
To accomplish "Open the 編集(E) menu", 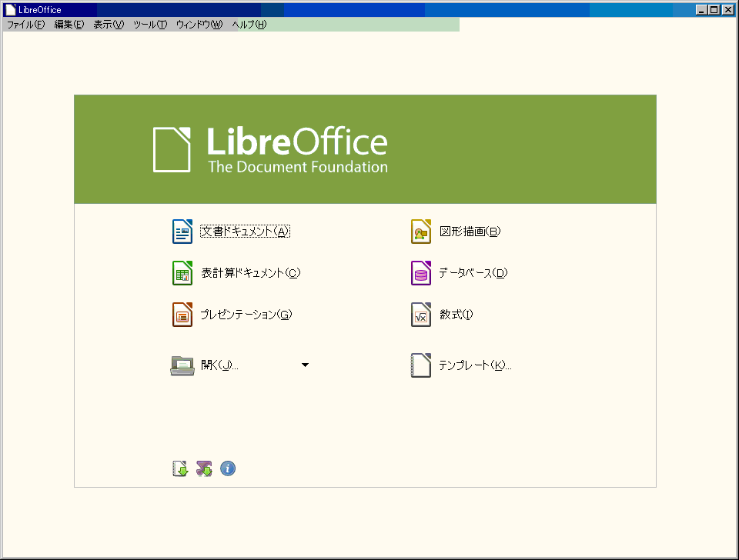I will [69, 25].
